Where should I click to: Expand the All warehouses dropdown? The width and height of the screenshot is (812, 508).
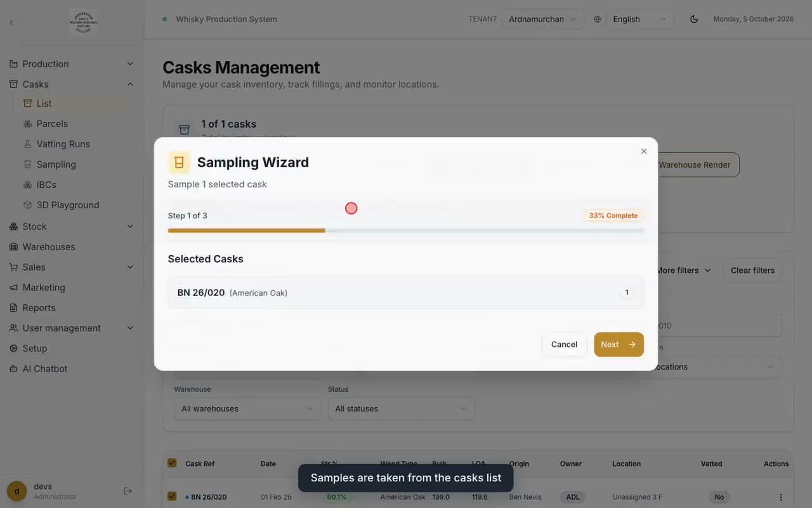(x=247, y=408)
